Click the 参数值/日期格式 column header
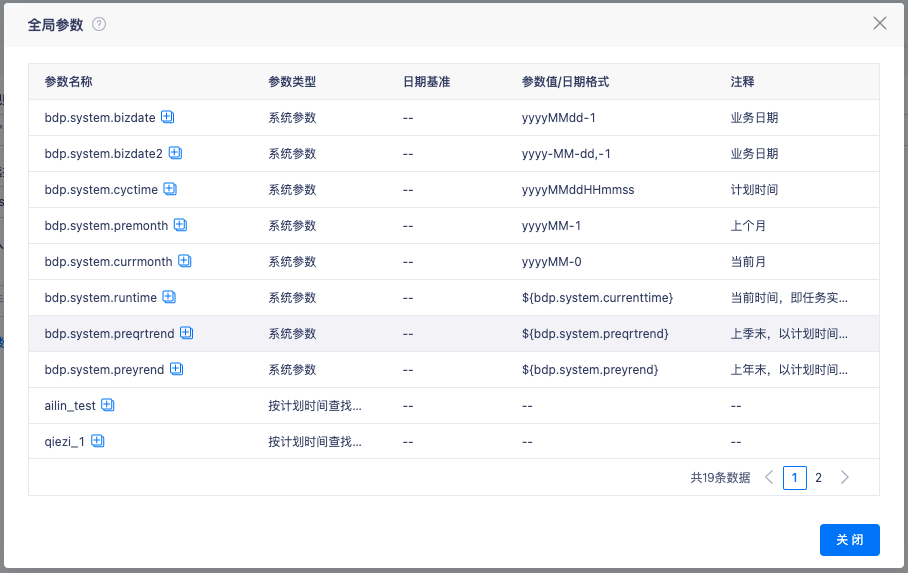 pos(565,81)
